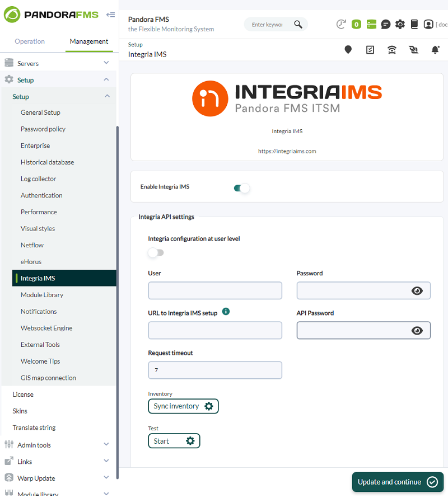Switch to the Operation tab
The image size is (448, 498).
tap(30, 41)
